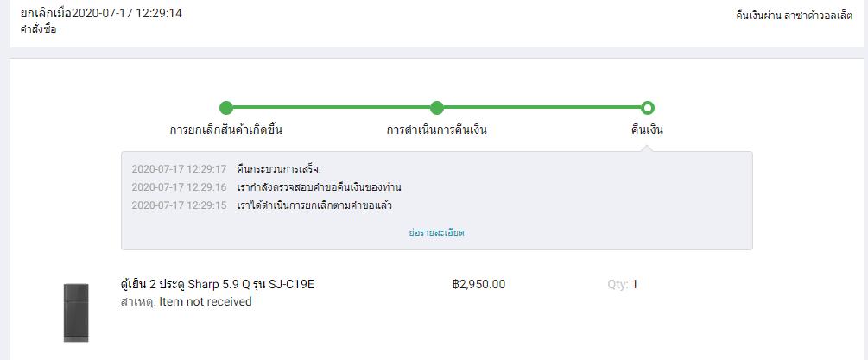Click the log entry คืนกระบวนการเสร็จ
Viewport: 868px width, 360px height.
pos(278,168)
